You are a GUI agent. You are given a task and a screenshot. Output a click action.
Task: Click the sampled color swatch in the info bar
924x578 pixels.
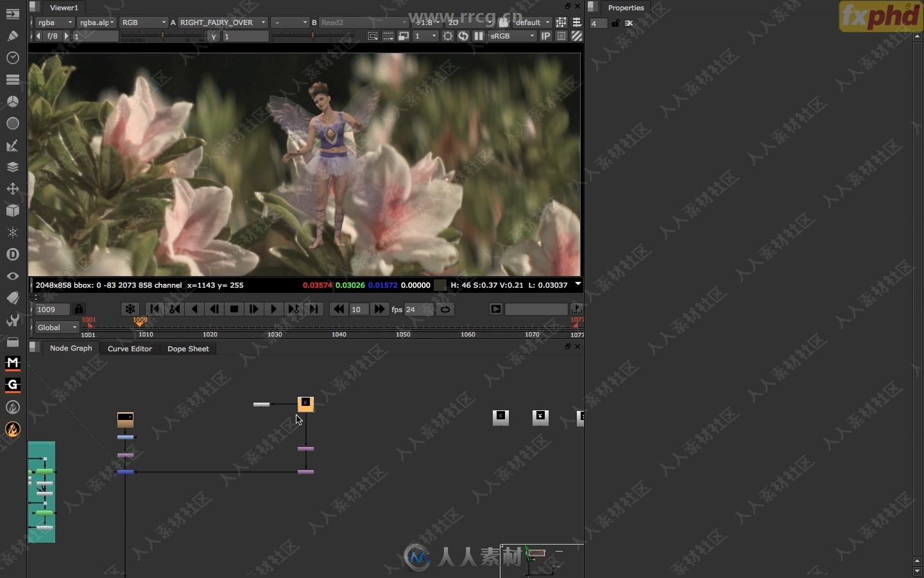[440, 285]
